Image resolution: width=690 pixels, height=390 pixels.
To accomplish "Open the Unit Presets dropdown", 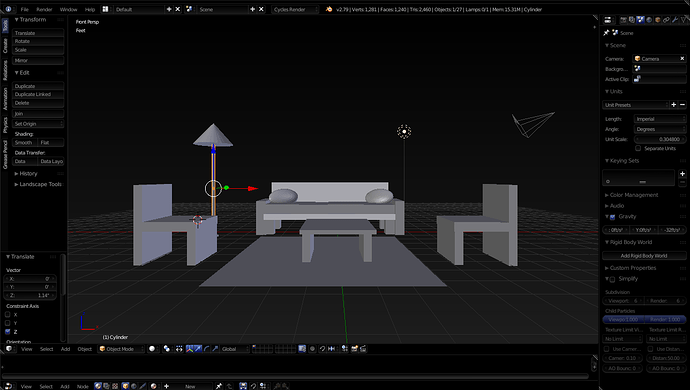I will [635, 105].
